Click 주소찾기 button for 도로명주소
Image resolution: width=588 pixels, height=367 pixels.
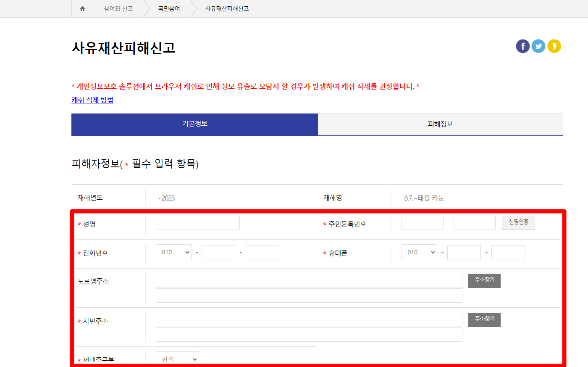point(484,281)
